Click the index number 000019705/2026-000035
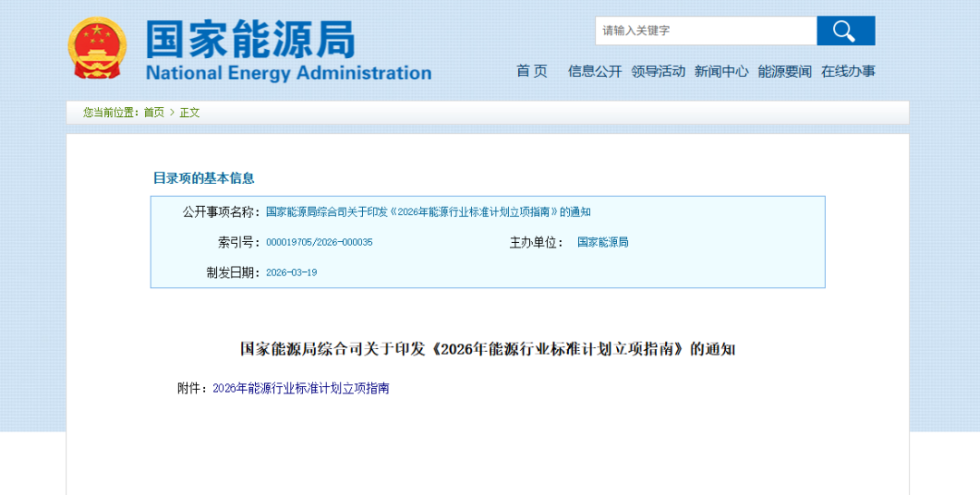 (x=319, y=242)
